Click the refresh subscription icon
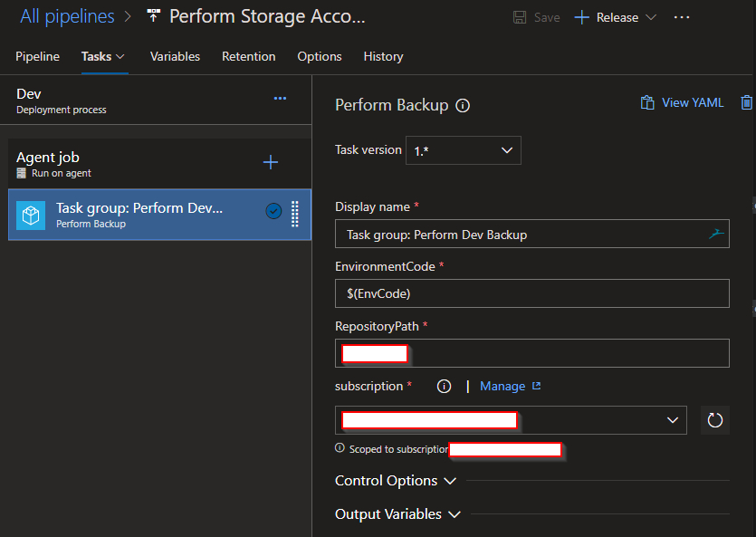The image size is (756, 537). [715, 420]
